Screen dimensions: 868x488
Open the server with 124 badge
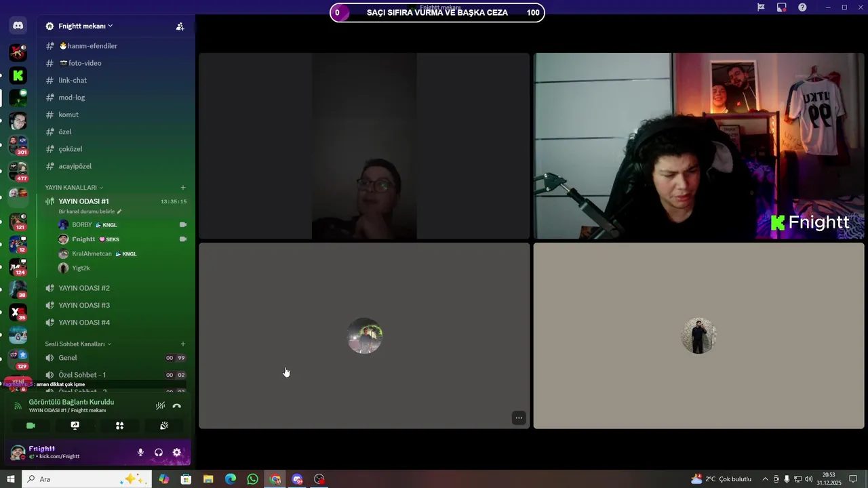(18, 267)
